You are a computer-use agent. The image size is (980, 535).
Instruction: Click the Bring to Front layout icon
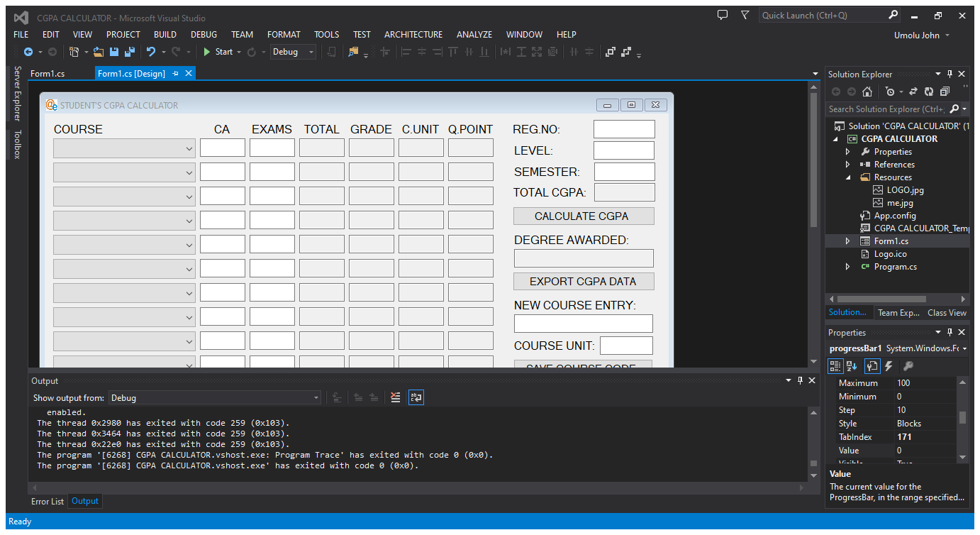click(610, 52)
